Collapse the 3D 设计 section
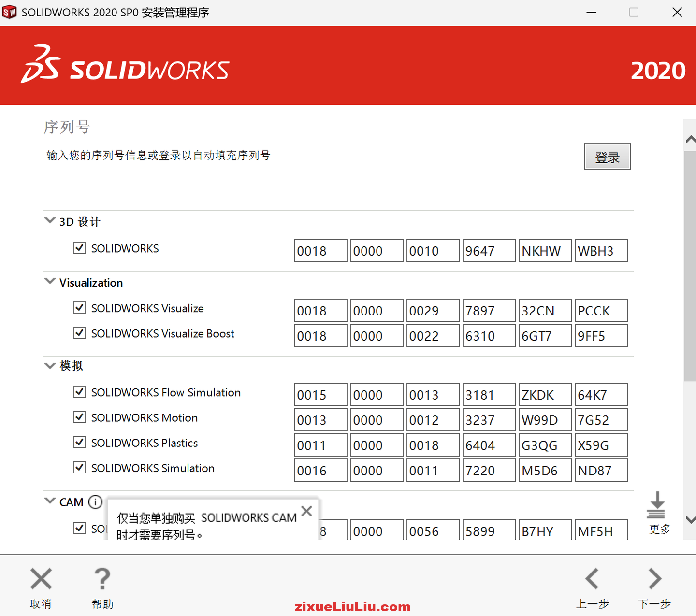696x616 pixels. (x=50, y=220)
